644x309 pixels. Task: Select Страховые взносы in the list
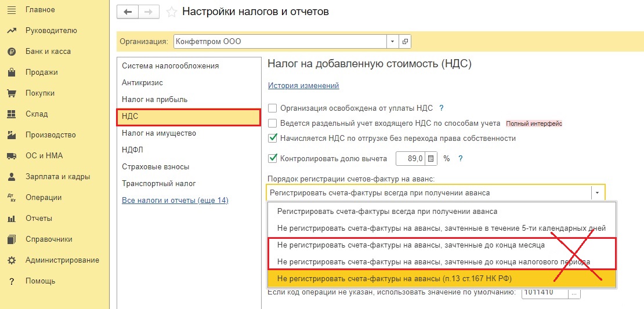[189, 166]
